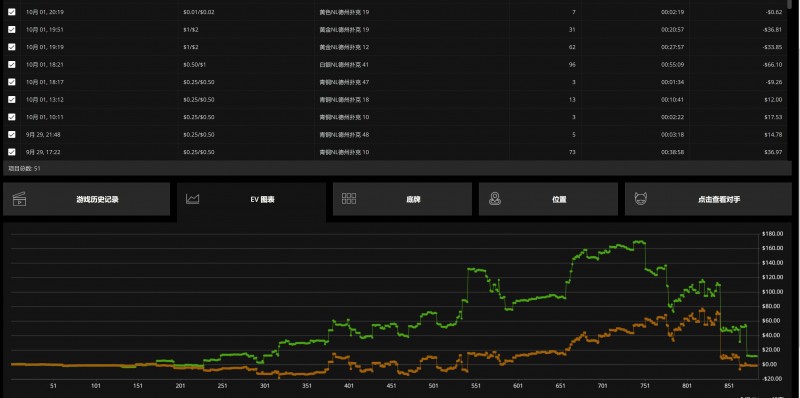Click the 51 hand marker on chart axis
This screenshot has width=800, height=398.
point(54,386)
